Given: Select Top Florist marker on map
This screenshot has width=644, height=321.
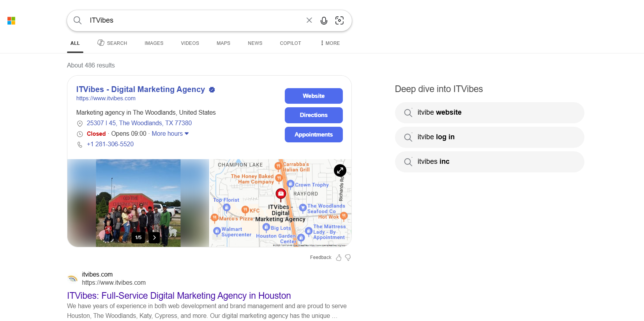Looking at the screenshot, I should [x=226, y=207].
